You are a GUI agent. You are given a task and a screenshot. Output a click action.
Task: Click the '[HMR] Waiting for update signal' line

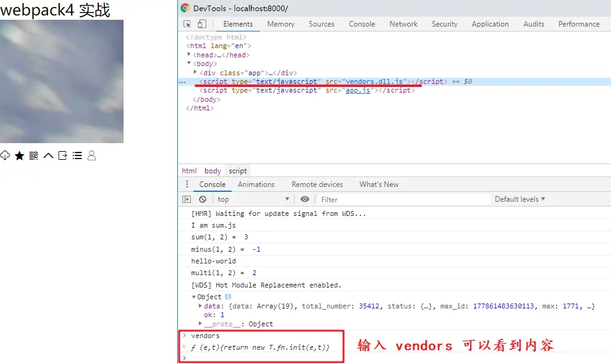(279, 213)
